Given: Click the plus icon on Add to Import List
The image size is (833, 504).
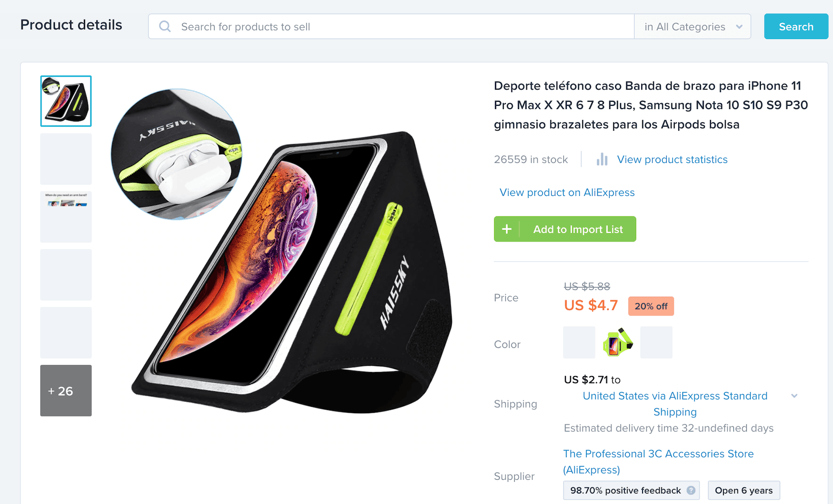Looking at the screenshot, I should coord(506,229).
